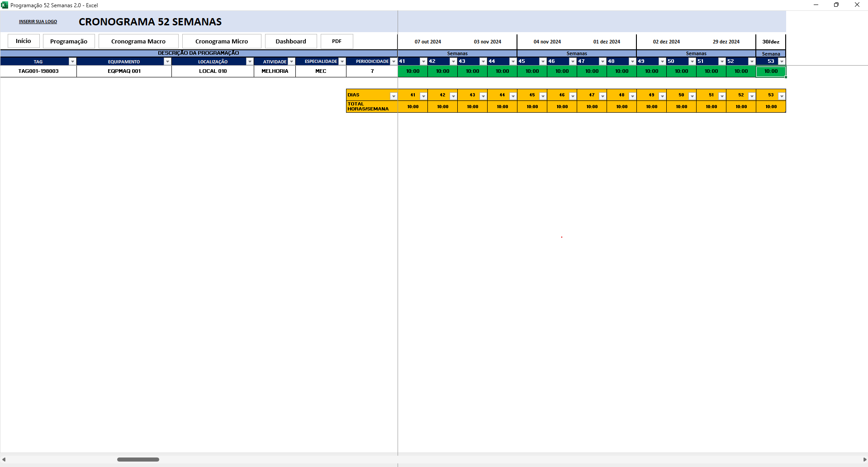
Task: Open the EQUIPAMENTO column filter arrow
Action: point(167,62)
